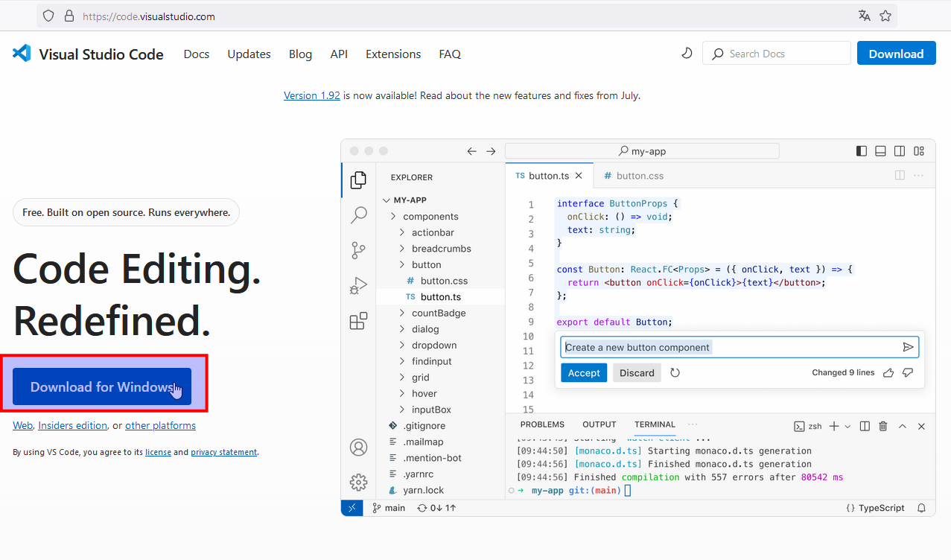Click the kill terminal trash icon
Image resolution: width=951 pixels, height=560 pixels.
tap(883, 426)
